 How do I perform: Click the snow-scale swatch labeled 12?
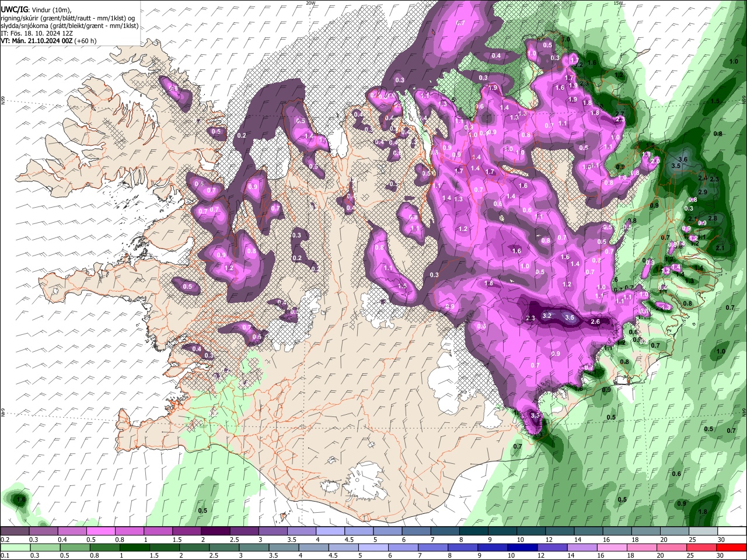pyautogui.click(x=560, y=531)
